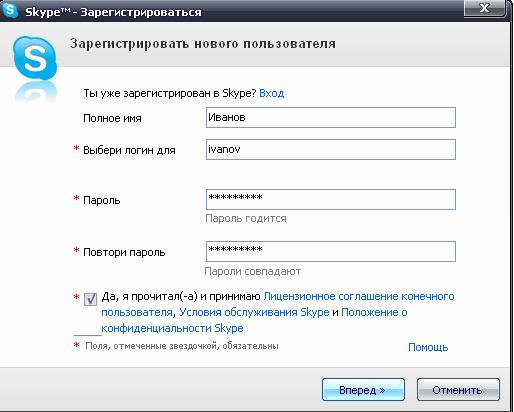The width and height of the screenshot is (514, 412).
Task: Click the large Skype logo in header
Action: 35,59
